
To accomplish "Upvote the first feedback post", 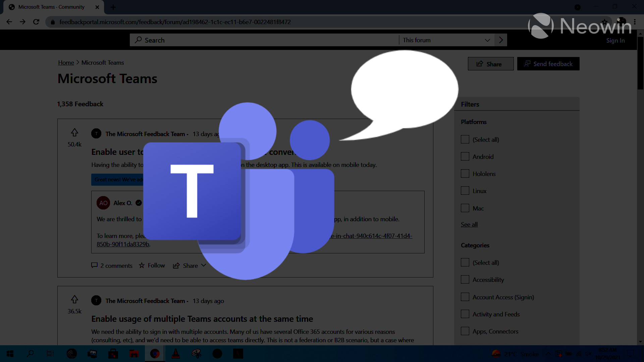I will tap(74, 132).
